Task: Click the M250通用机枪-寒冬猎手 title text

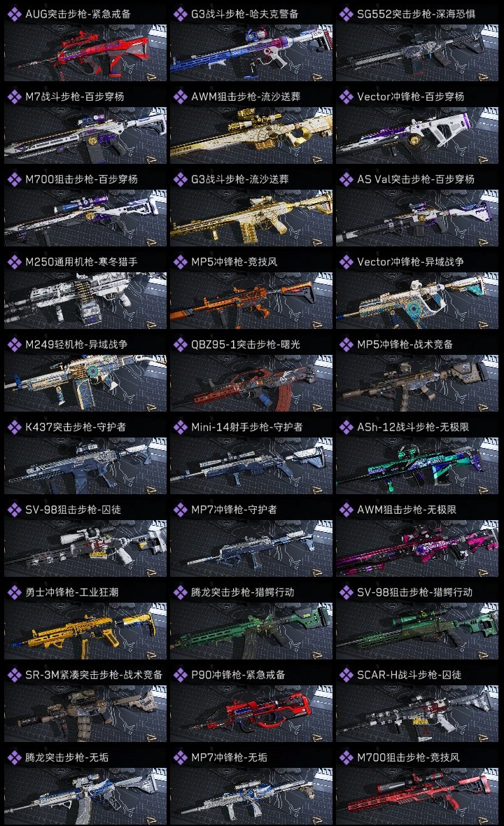Action: click(81, 262)
